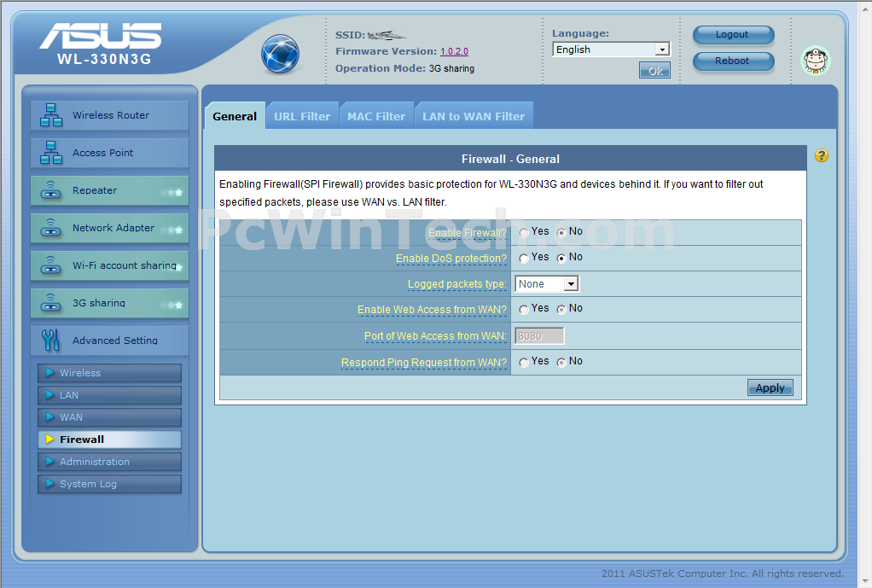Open the Wireless settings menu

109,373
